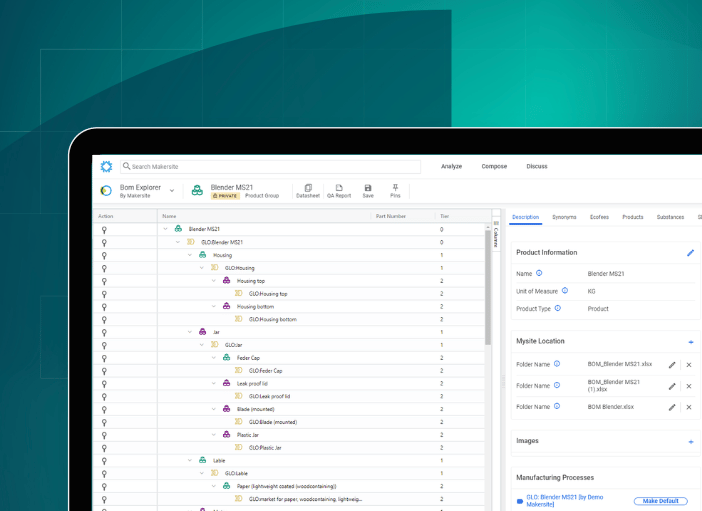Sort by the Part Number column header
Image resolution: width=702 pixels, height=511 pixels.
[x=390, y=216]
